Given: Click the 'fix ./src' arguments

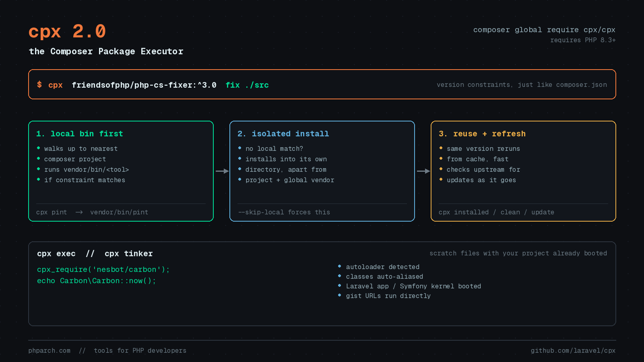Looking at the screenshot, I should pos(247,85).
